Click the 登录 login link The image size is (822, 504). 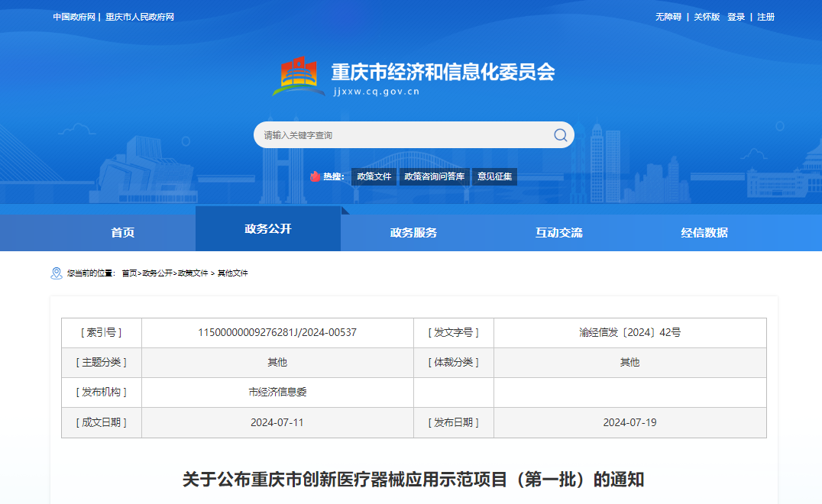[x=736, y=17]
